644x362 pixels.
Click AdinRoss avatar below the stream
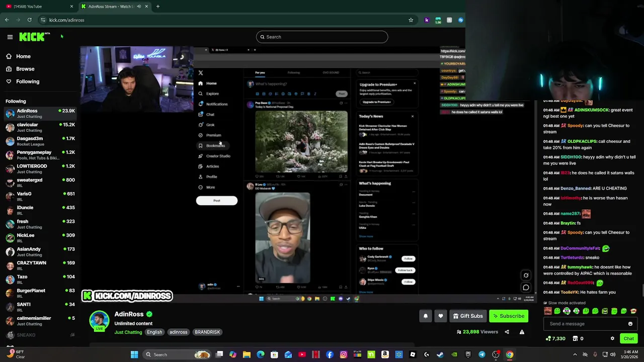coord(99,321)
